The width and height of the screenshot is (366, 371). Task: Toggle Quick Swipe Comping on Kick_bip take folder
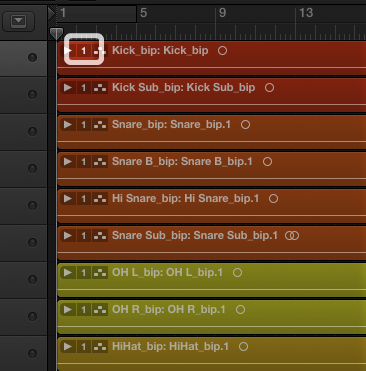(x=100, y=51)
